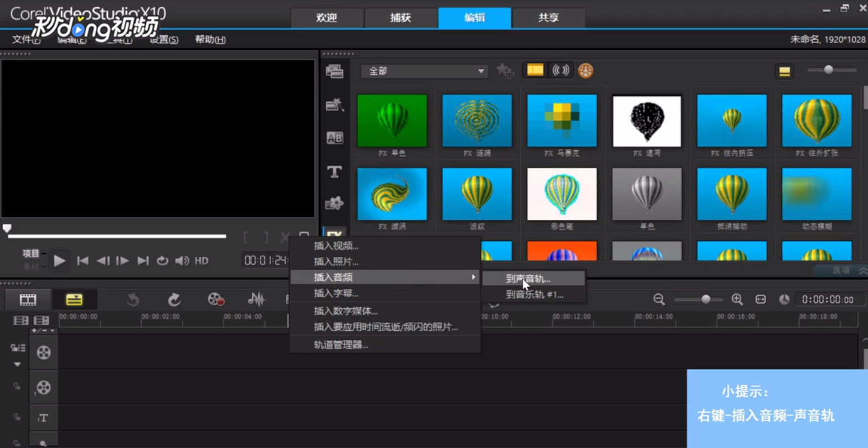The width and height of the screenshot is (868, 448).
Task: Step to next frame
Action: 122,261
